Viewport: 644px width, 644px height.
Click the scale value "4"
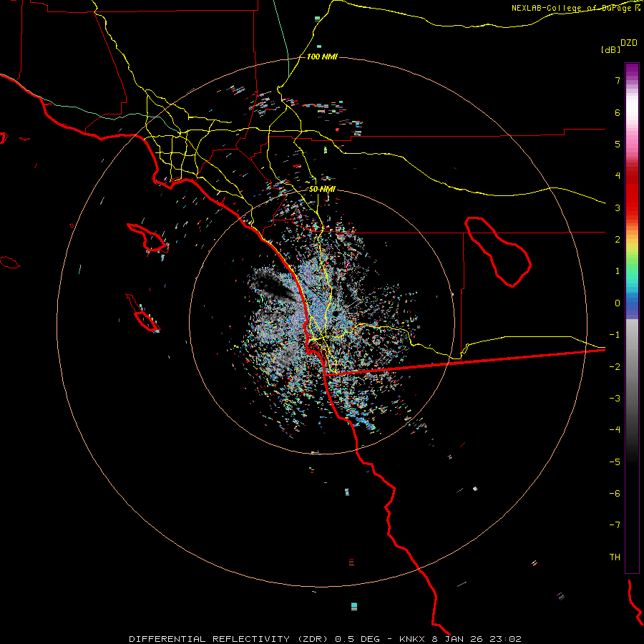(x=618, y=176)
